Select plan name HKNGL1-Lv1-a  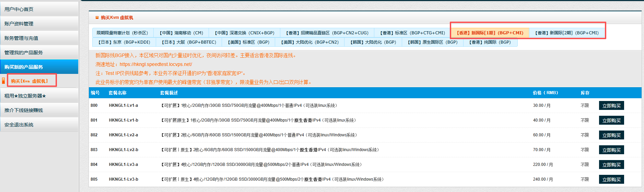(124, 105)
